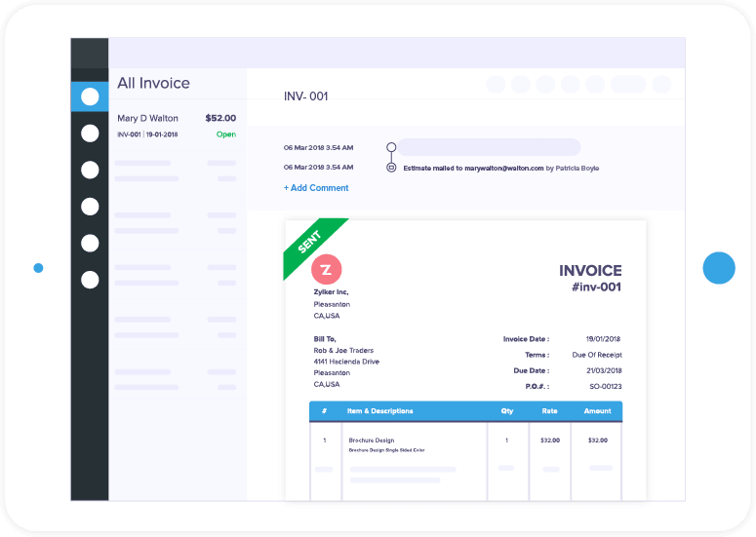Click the $52.00 invoice amount

[x=220, y=118]
